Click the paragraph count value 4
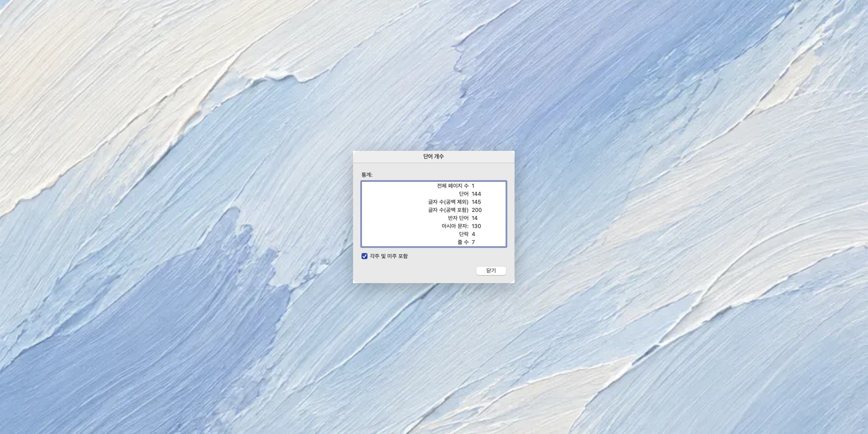The width and height of the screenshot is (868, 434). coord(473,234)
